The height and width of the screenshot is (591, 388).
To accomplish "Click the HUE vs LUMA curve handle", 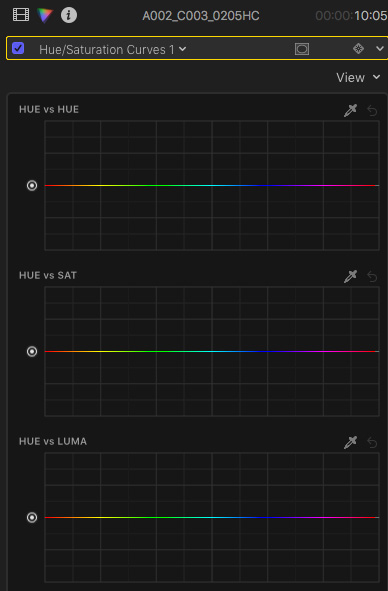I will point(32,518).
